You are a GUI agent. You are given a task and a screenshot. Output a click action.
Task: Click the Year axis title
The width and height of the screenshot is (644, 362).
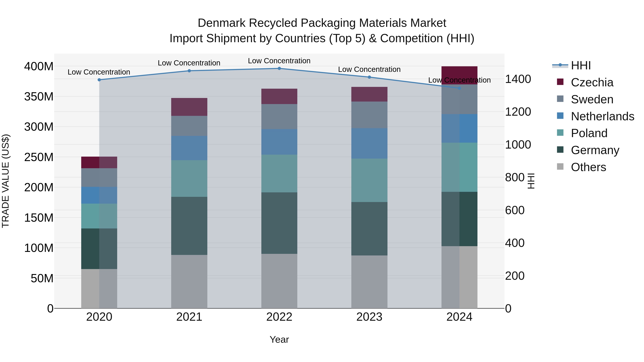pyautogui.click(x=279, y=339)
